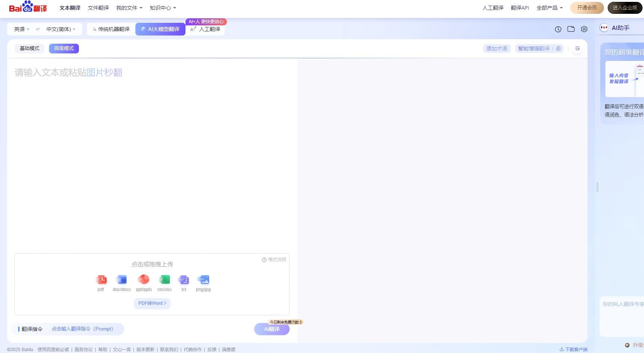This screenshot has width=644, height=353.
Task: Upload a png/jpg image
Action: tap(203, 283)
